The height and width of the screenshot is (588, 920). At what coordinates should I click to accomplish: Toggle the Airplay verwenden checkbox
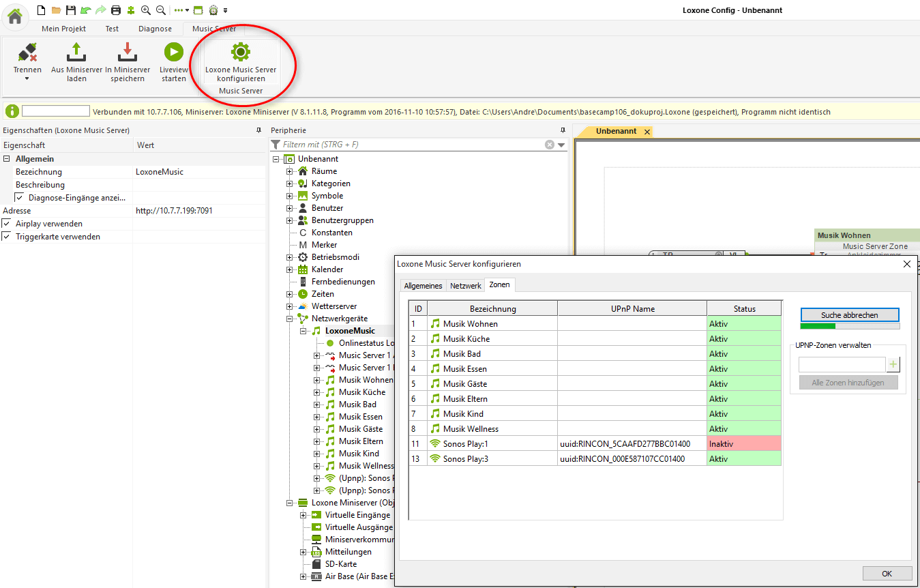coord(7,224)
